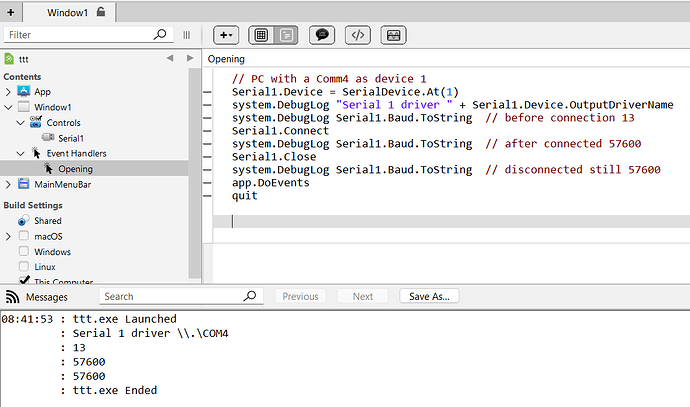Open the Insert plus dropdown button
690x407 pixels.
[226, 35]
